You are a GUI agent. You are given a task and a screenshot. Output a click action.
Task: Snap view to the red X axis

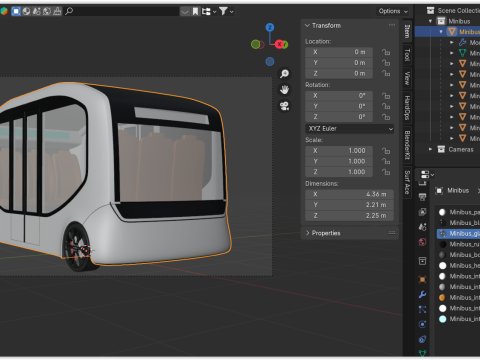click(279, 44)
